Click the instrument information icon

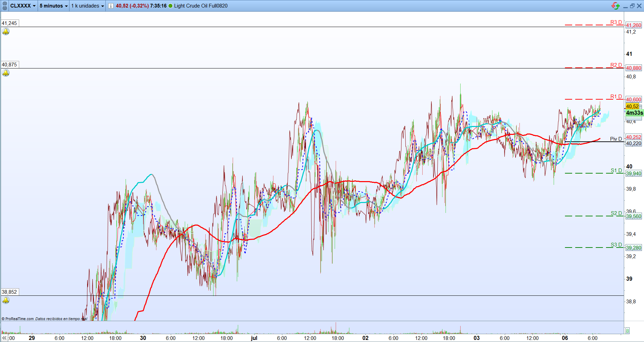point(111,6)
